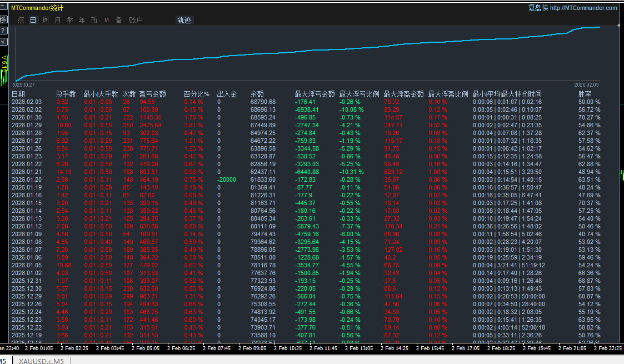Switch to 综 overall statistics tab
624x364 pixels.
click(x=21, y=20)
